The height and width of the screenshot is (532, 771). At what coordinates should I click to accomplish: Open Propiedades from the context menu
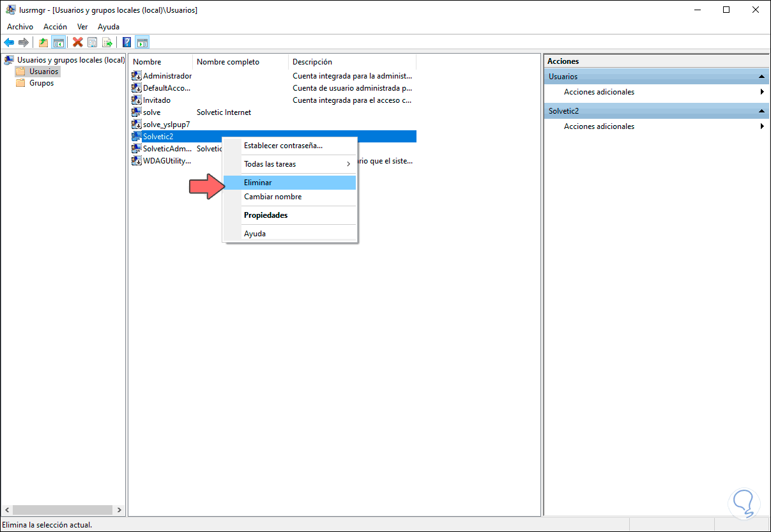(289, 215)
